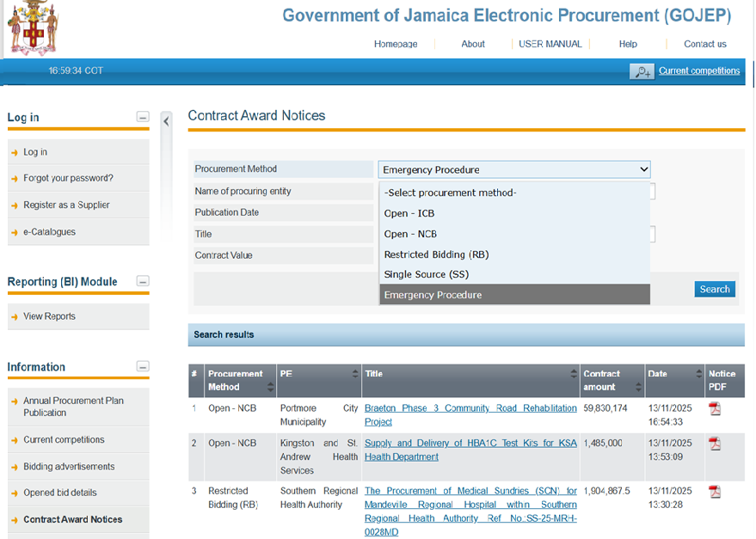Select highlighted 'Emergency Procedure' option
The image size is (756, 539).
point(514,295)
